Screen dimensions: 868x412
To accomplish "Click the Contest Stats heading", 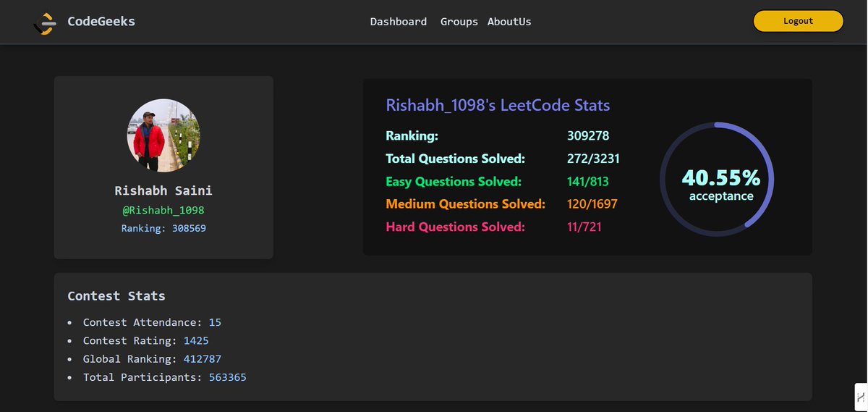I will (x=116, y=295).
